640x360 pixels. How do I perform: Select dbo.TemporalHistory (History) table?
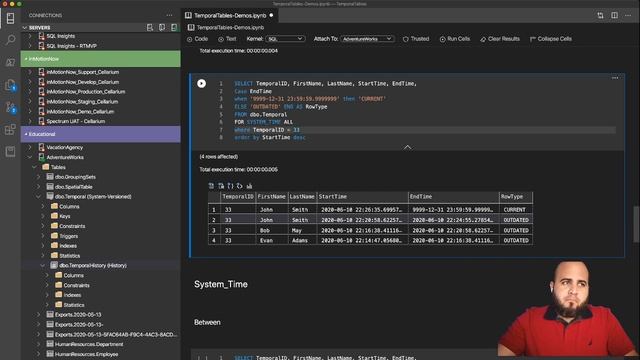click(x=93, y=265)
